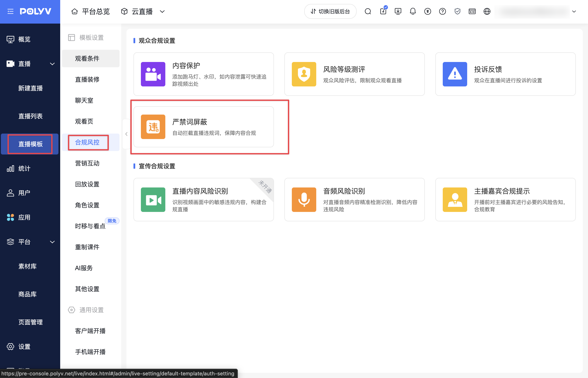Click the orange 违 icon of 严禁词屏蔽

[x=153, y=127]
